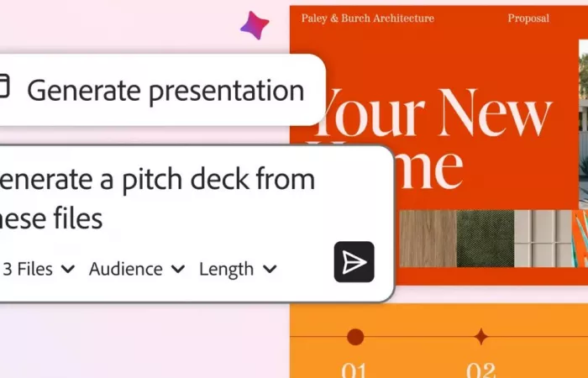Click the slide icon beside Generate presentation
Screen dimensions: 588x378
tap(4, 88)
